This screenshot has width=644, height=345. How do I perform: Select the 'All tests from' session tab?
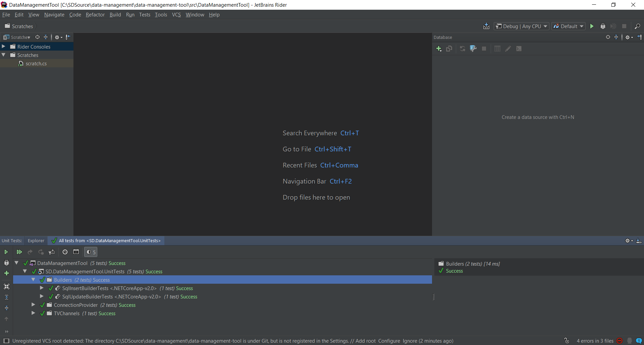[106, 241]
